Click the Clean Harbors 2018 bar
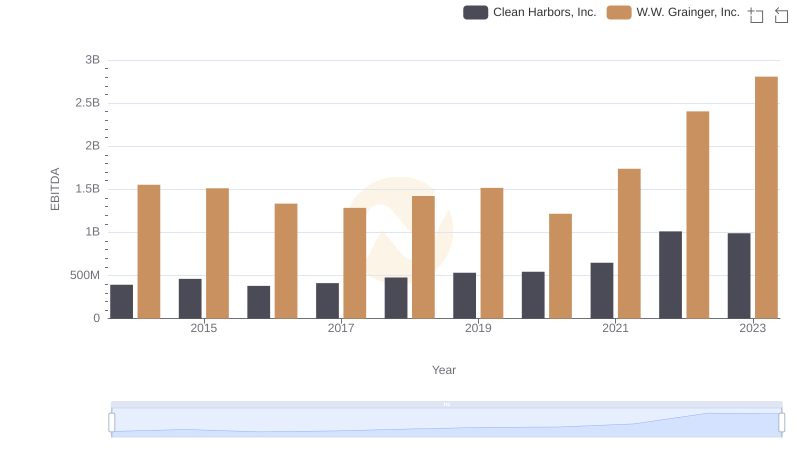This screenshot has width=800, height=461. (x=396, y=298)
